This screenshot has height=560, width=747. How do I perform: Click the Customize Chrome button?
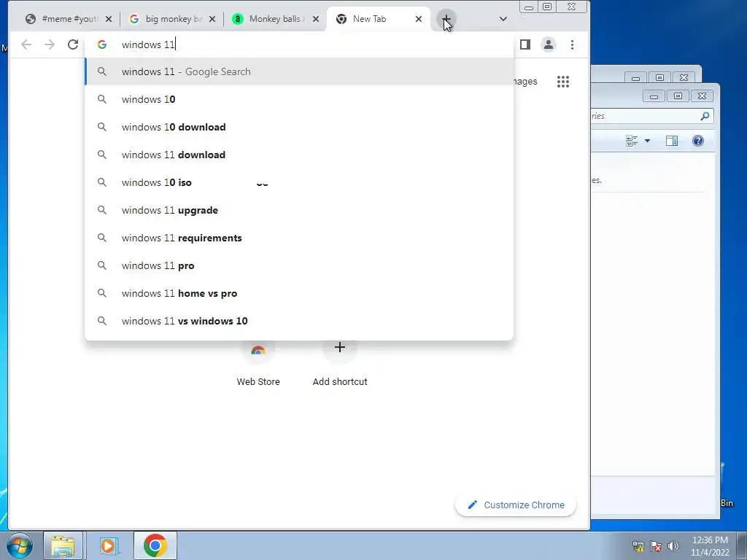tap(516, 505)
